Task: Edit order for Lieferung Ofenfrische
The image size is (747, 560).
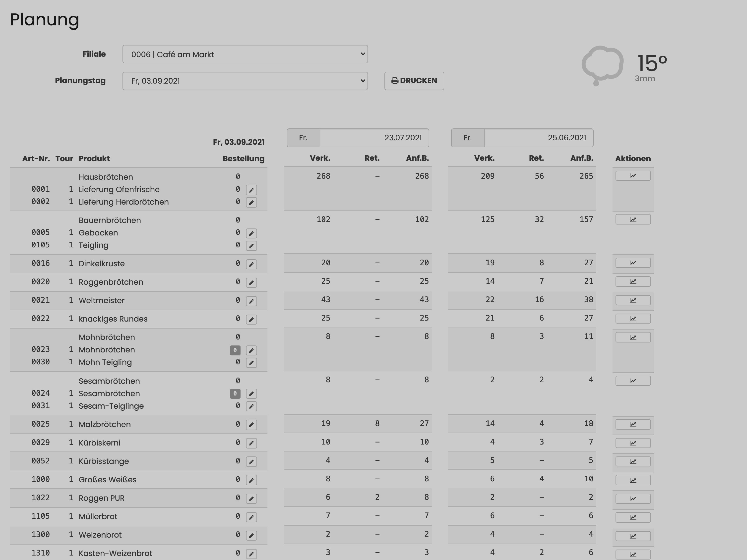Action: point(251,190)
